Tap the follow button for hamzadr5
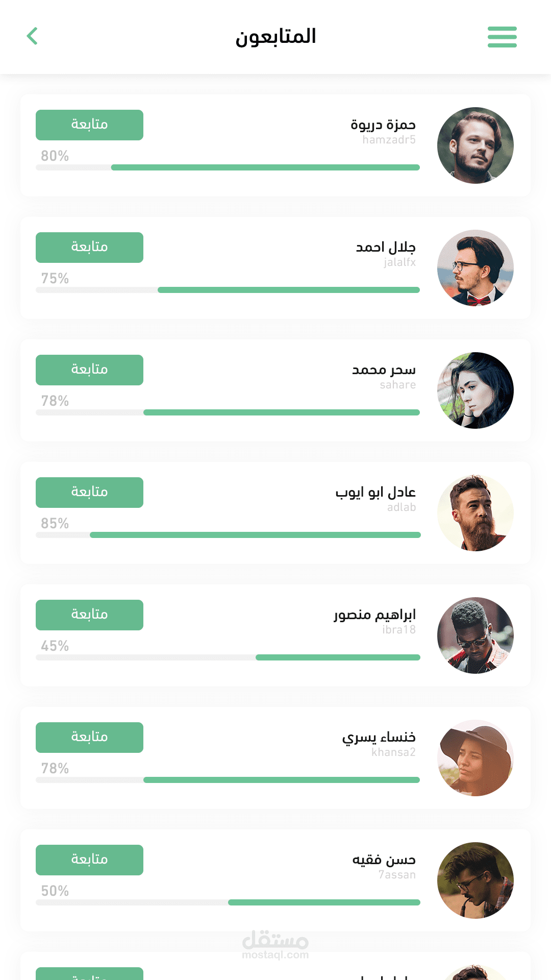Screen dimensions: 551x980 [x=89, y=125]
